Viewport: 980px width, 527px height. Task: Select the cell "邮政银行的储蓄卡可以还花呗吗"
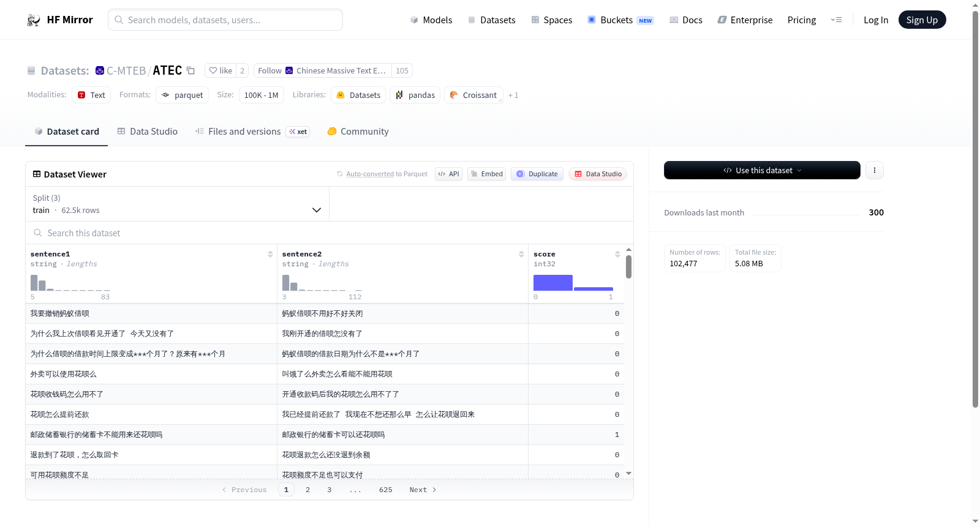click(x=402, y=435)
